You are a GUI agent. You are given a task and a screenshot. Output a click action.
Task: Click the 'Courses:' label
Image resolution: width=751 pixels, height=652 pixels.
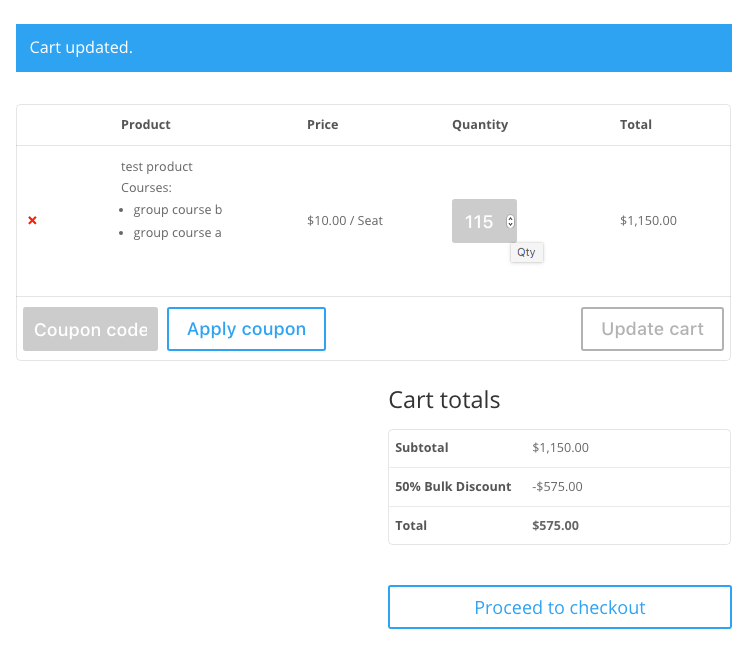tap(146, 188)
